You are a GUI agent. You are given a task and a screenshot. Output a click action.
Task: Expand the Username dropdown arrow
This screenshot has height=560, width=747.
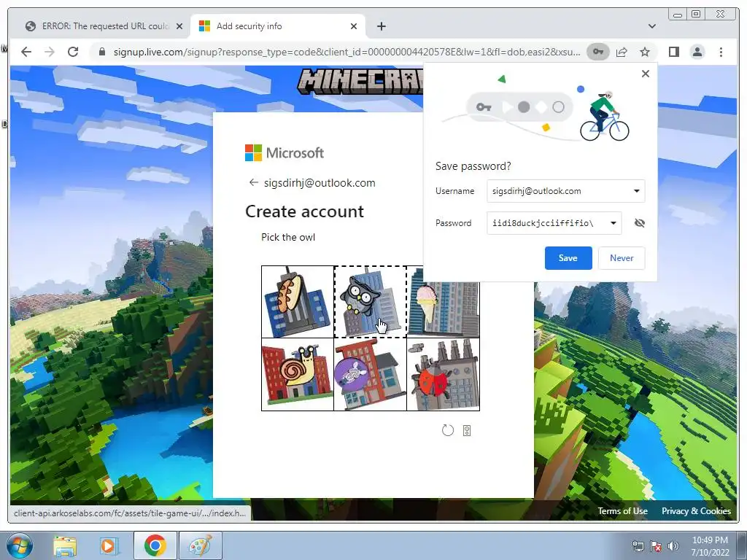click(x=636, y=191)
